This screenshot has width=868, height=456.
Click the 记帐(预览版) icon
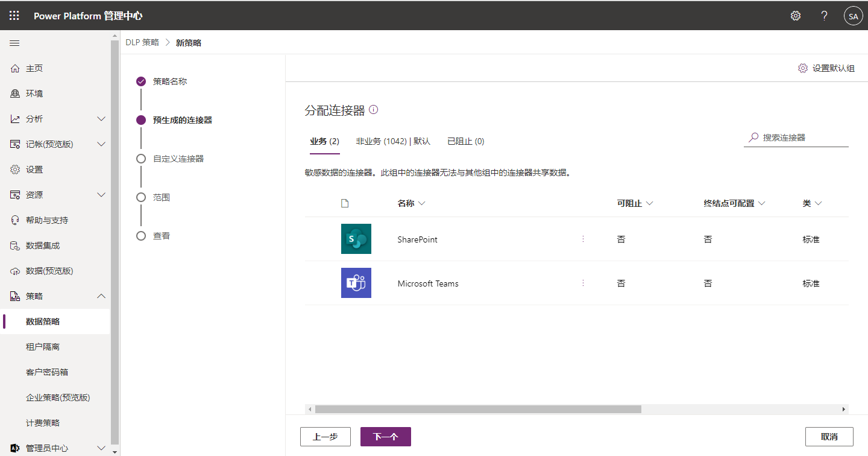tap(16, 144)
